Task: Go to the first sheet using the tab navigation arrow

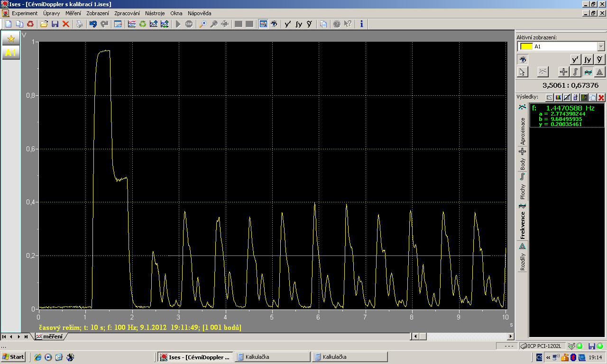Action: (x=5, y=337)
